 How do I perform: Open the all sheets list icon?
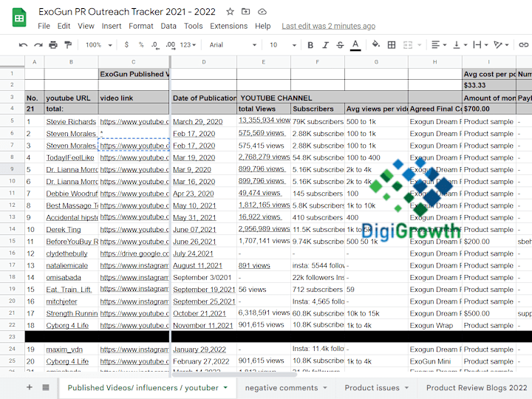click(46, 387)
